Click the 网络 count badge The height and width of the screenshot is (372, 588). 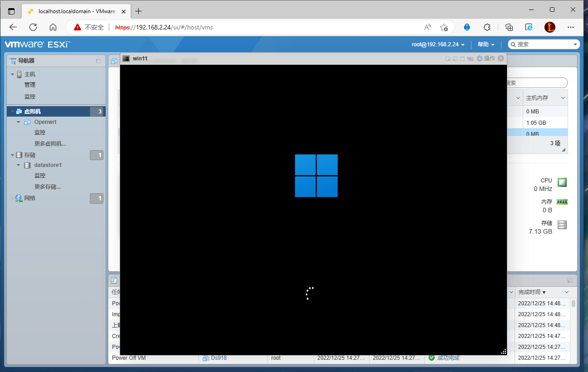(97, 198)
